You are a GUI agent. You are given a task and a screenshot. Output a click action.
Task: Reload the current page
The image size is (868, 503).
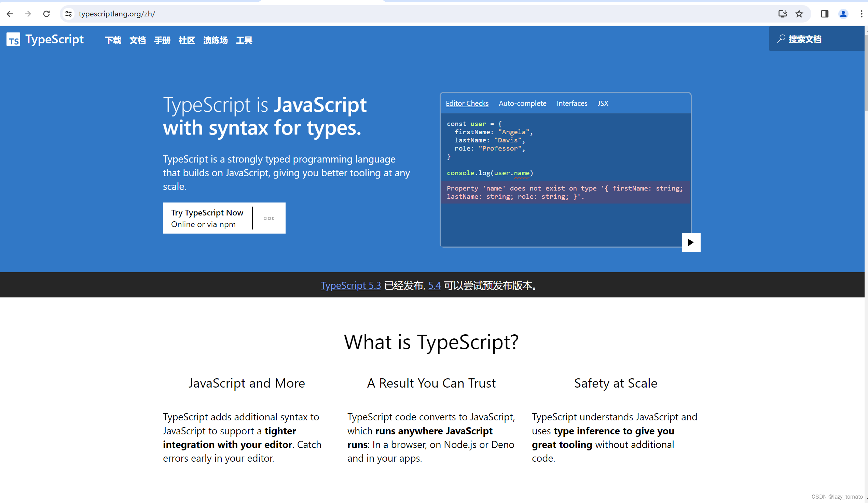tap(46, 14)
